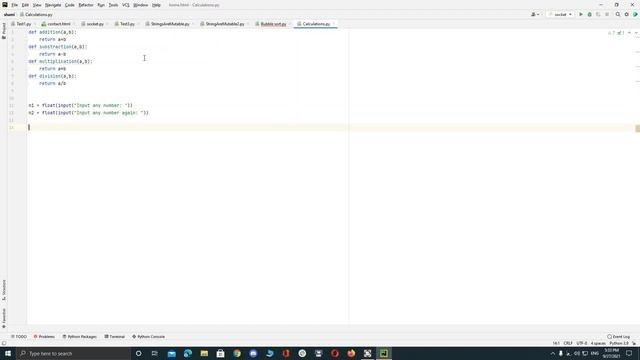Viewport: 640px width, 360px height.
Task: Show the inspection warnings count widget
Action: (616, 33)
